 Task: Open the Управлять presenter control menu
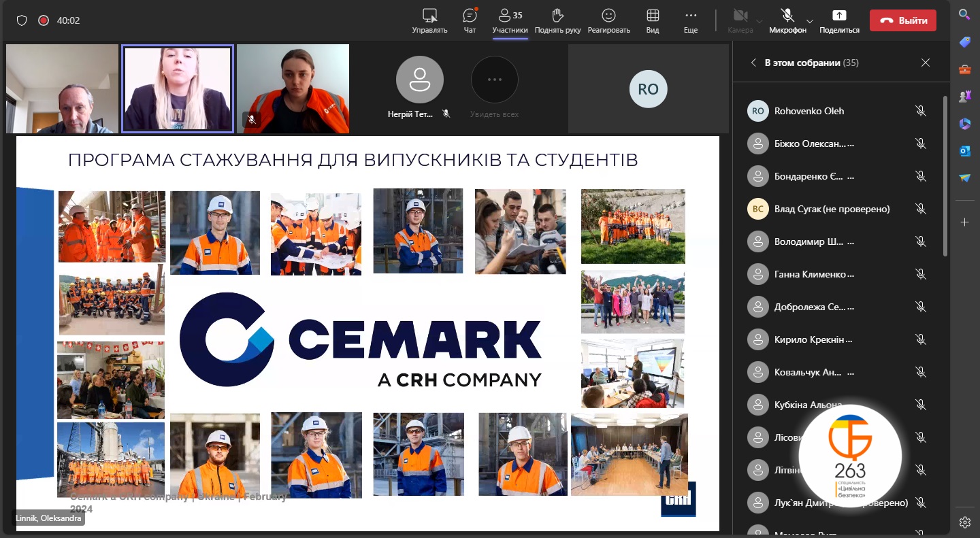coord(429,20)
